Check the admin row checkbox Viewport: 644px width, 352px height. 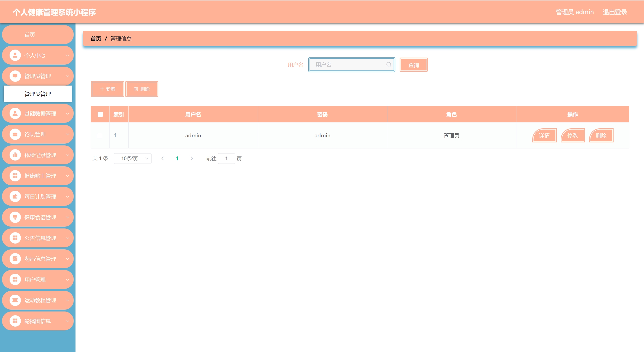click(x=100, y=136)
